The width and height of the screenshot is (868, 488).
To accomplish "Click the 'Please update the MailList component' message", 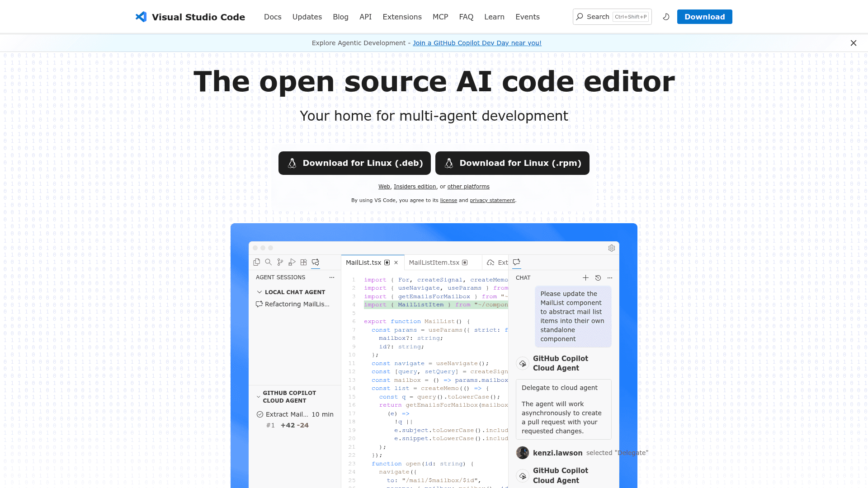I will click(573, 316).
